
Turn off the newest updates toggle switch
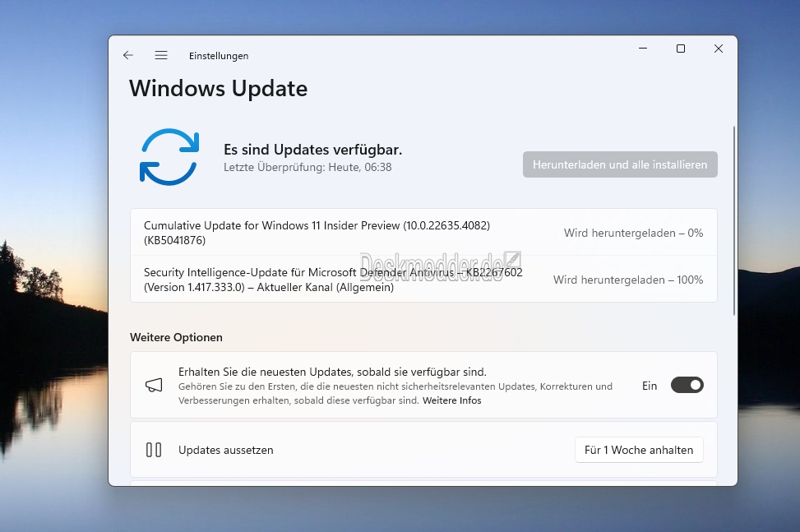tap(687, 385)
